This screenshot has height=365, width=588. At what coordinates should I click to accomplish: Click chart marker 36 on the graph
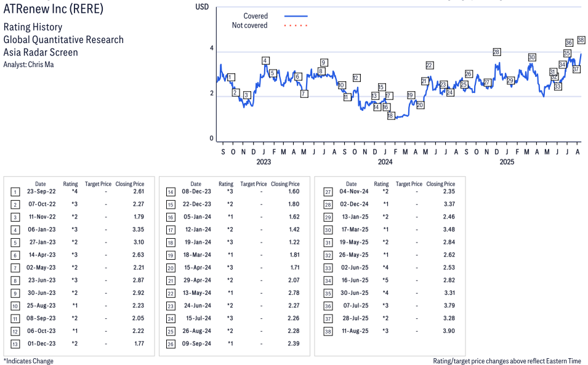point(569,42)
